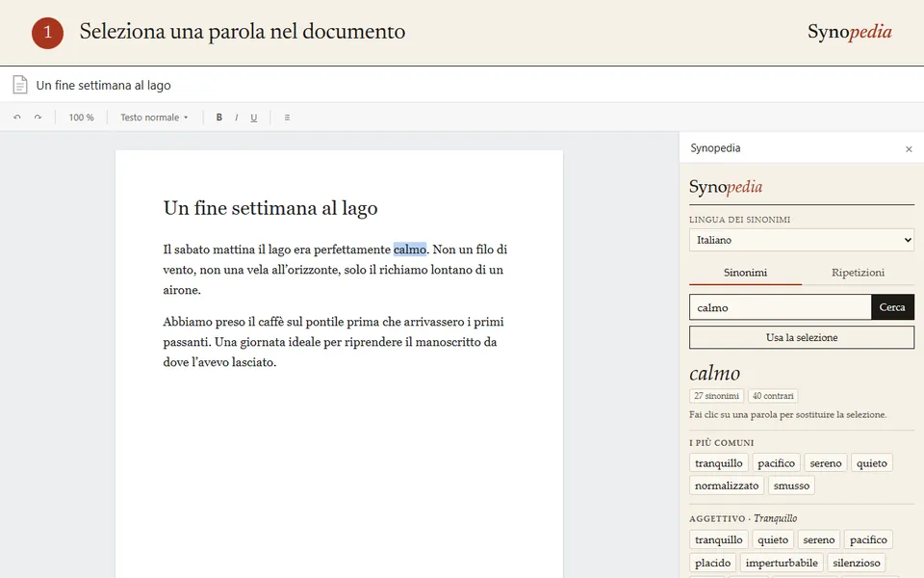Screen dimensions: 924x578
Task: Close the Synopedia side panel
Action: (909, 149)
